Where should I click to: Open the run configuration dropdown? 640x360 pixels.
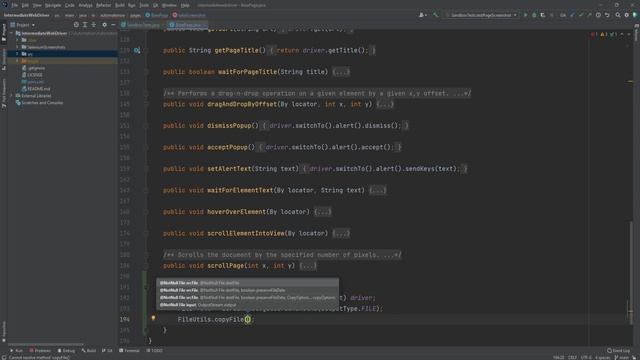481,15
